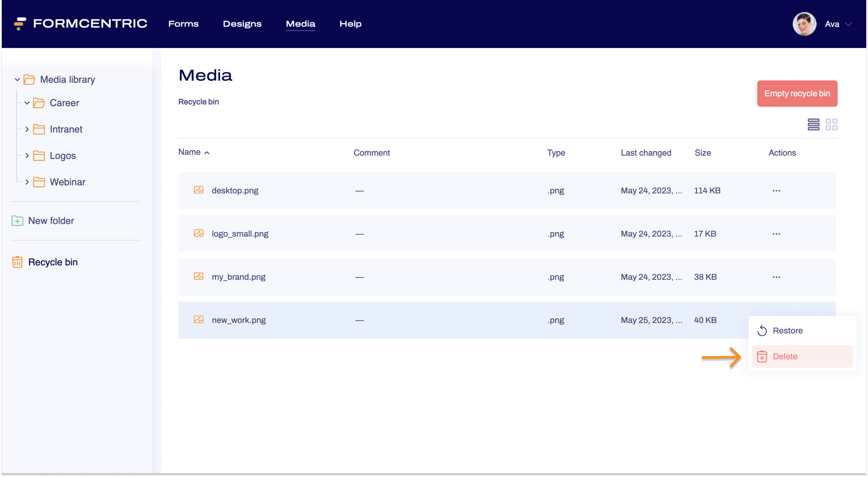
Task: Select the desktop.png file name
Action: 235,191
